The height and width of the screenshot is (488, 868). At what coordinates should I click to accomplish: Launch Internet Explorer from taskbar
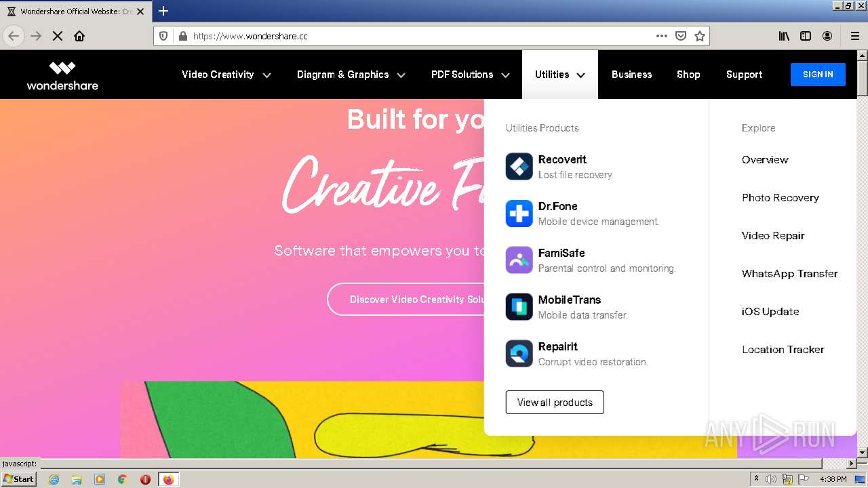pyautogui.click(x=54, y=479)
